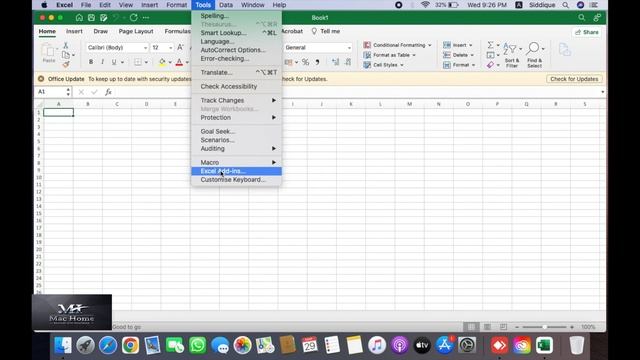Click the Home icon in title bar

tap(79, 18)
